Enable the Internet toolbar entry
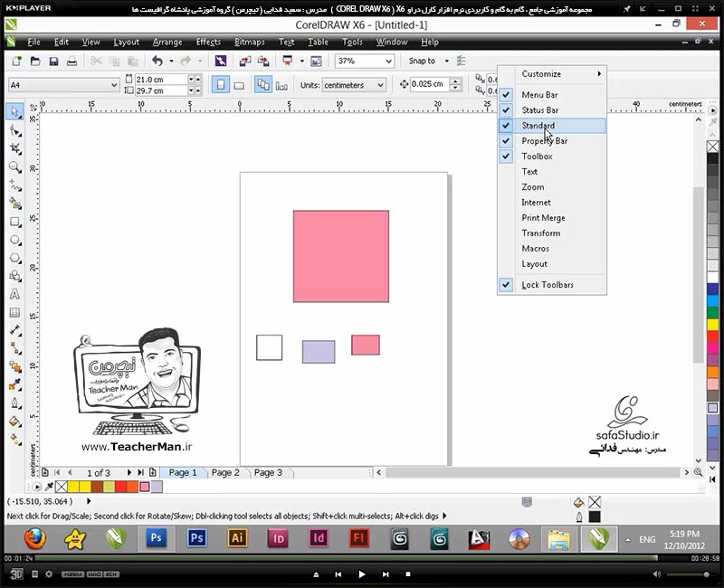Screen dimensions: 724x588 (x=552, y=202)
